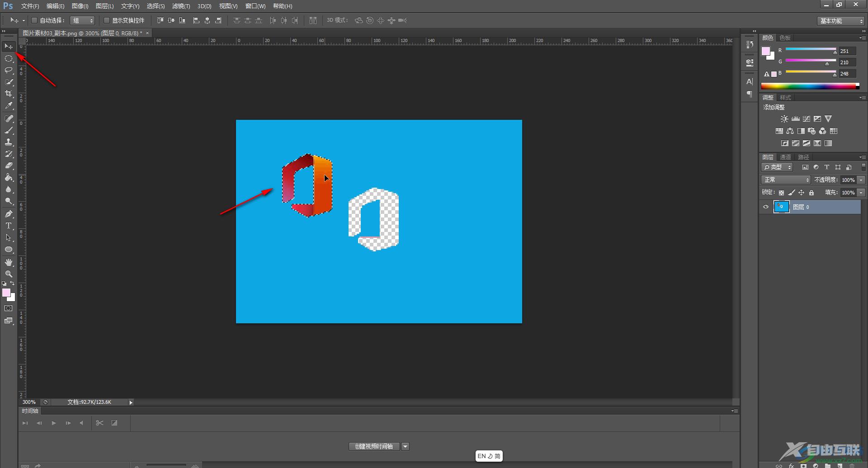Add a Levels adjustment
The height and width of the screenshot is (468, 868).
tap(796, 119)
